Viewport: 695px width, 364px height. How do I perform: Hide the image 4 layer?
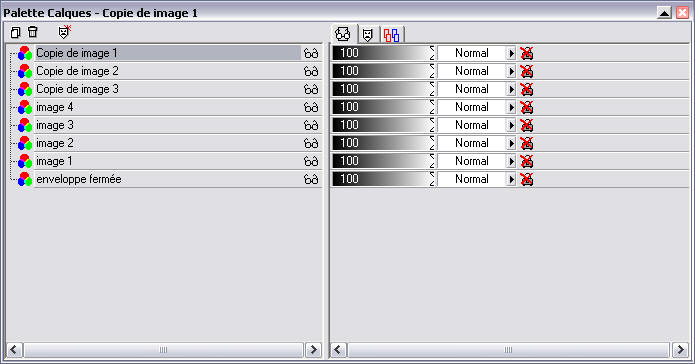(x=311, y=108)
